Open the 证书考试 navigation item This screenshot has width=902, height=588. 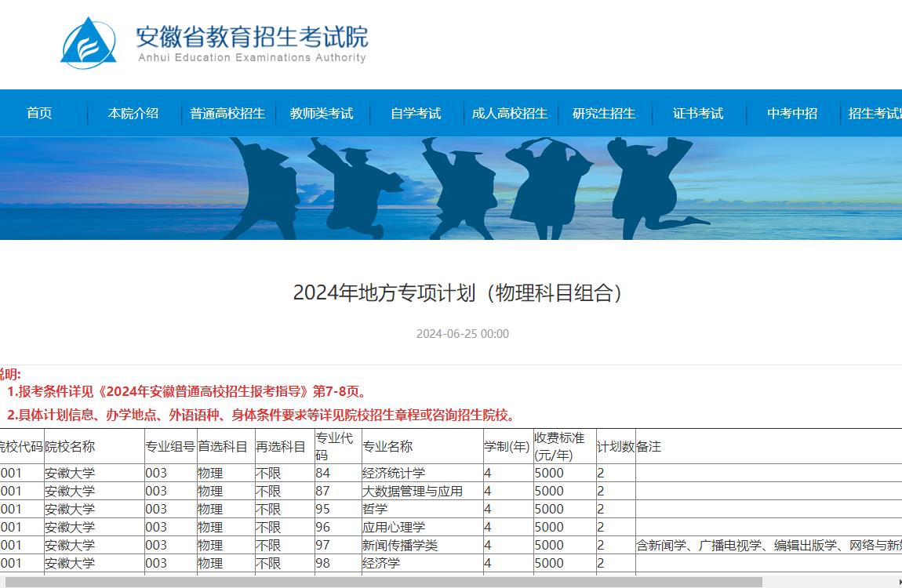[x=697, y=112]
